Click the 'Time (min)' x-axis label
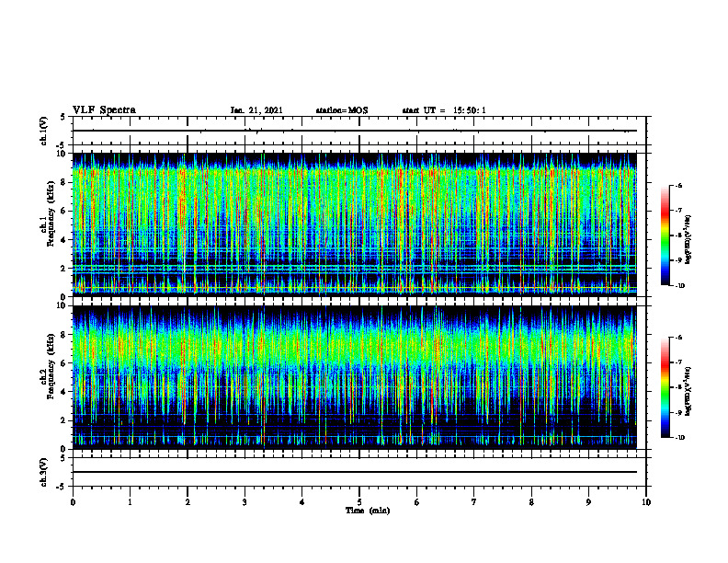 (x=368, y=511)
